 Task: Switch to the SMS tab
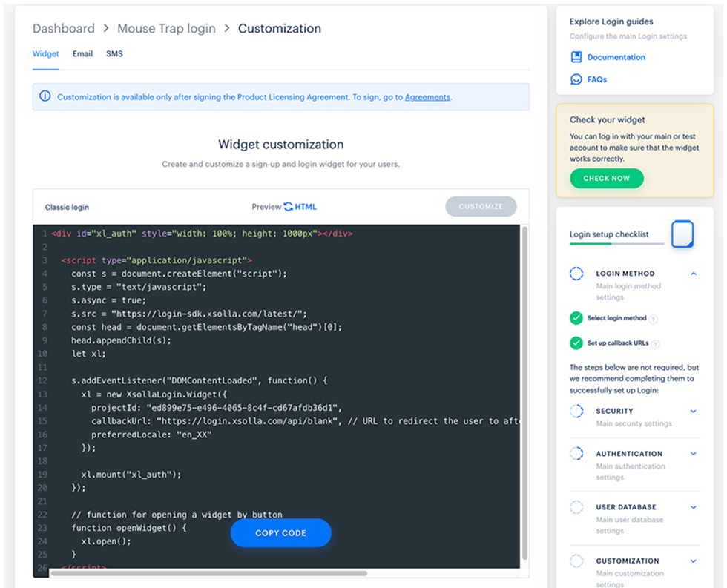(x=114, y=53)
